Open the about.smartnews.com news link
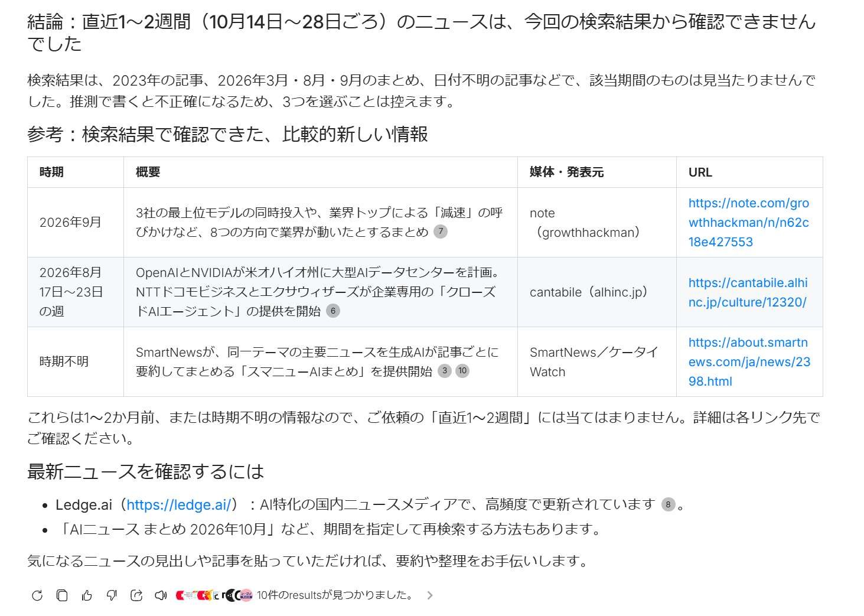The width and height of the screenshot is (864, 616). point(749,361)
